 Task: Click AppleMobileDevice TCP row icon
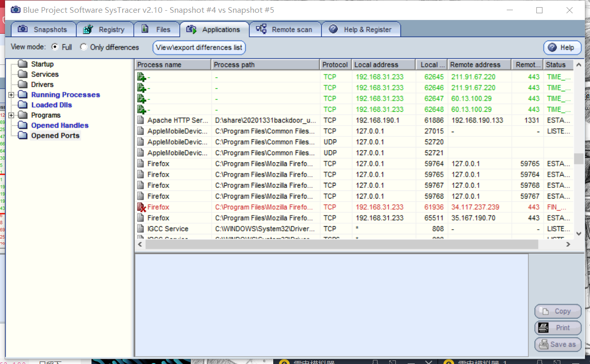click(x=140, y=131)
